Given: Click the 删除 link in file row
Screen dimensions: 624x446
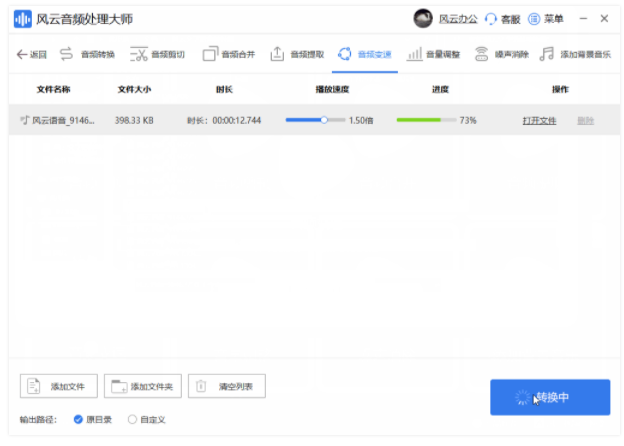Looking at the screenshot, I should click(x=585, y=121).
